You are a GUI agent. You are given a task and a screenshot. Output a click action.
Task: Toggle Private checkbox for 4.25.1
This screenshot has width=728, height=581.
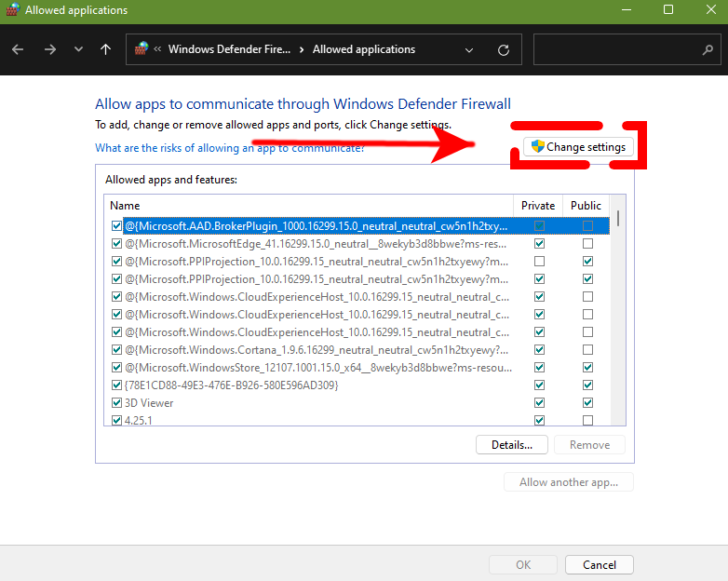(x=539, y=420)
